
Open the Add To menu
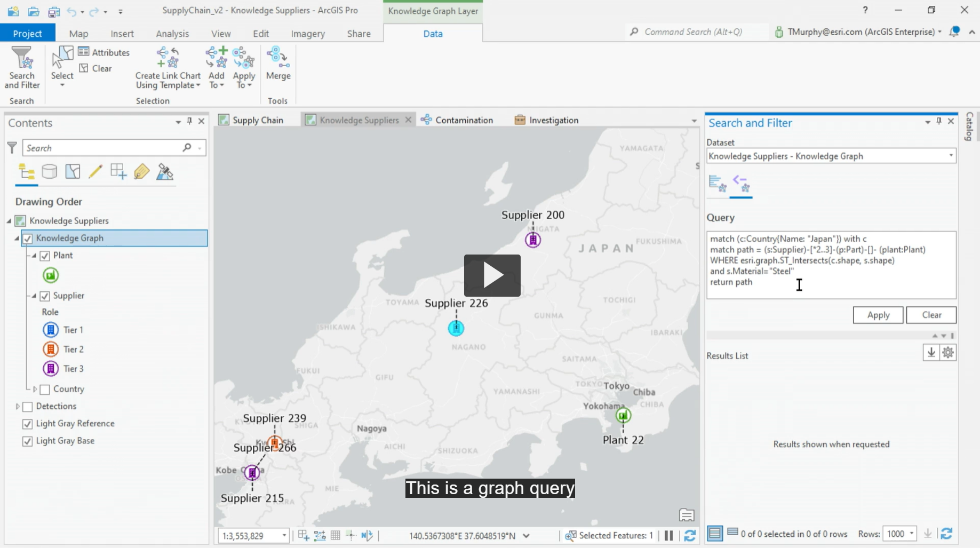coord(217,68)
